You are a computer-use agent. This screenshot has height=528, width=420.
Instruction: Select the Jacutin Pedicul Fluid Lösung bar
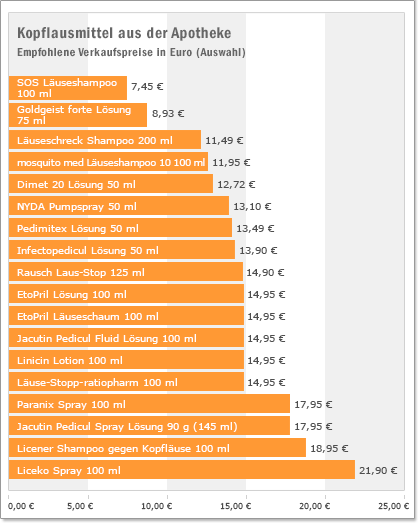[126, 338]
